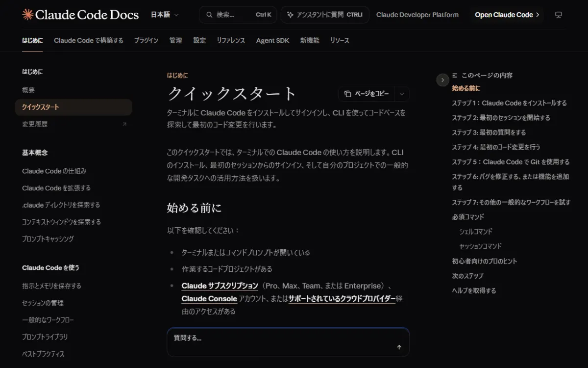Open the Claude Developer Platform link
This screenshot has width=588, height=368.
[x=417, y=15]
